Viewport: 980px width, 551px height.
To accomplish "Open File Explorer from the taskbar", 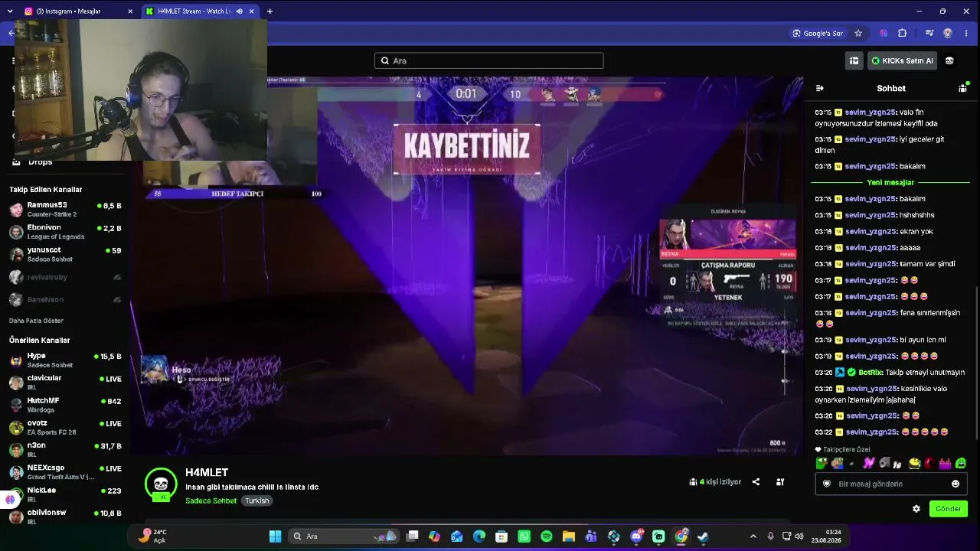I will click(x=569, y=536).
